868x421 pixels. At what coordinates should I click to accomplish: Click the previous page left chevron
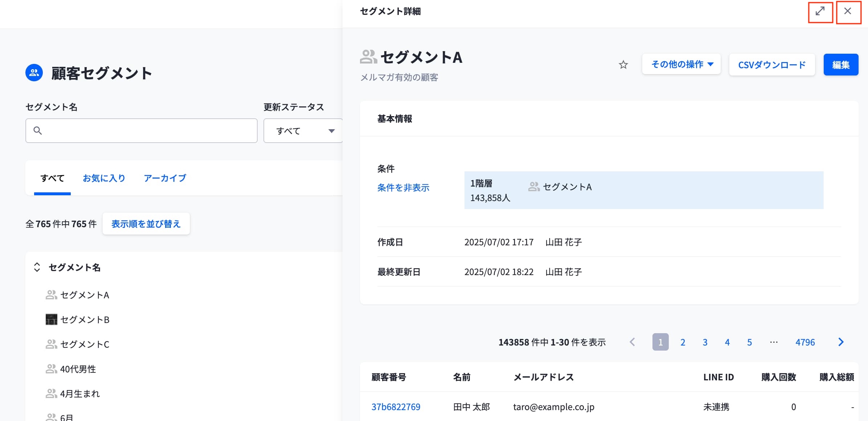tap(632, 342)
